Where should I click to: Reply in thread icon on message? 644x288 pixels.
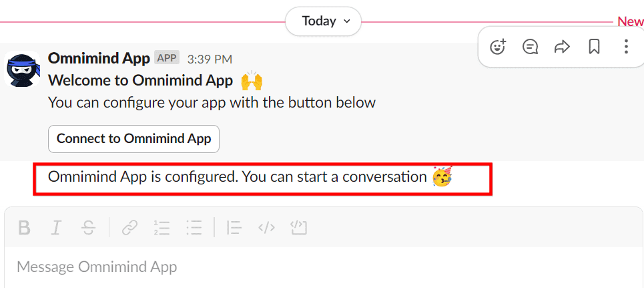(x=531, y=47)
